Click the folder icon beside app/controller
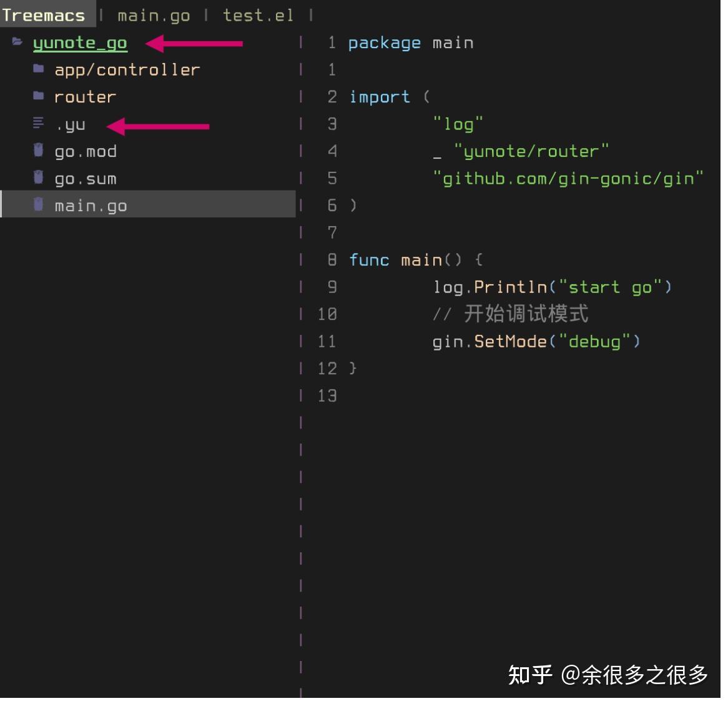The width and height of the screenshot is (728, 706). (37, 69)
